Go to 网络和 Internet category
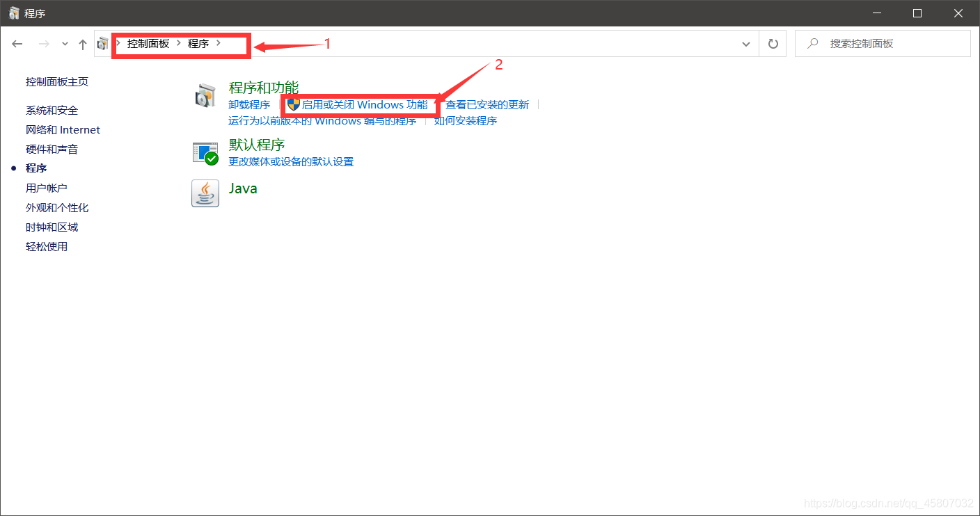The image size is (980, 516). pos(63,129)
